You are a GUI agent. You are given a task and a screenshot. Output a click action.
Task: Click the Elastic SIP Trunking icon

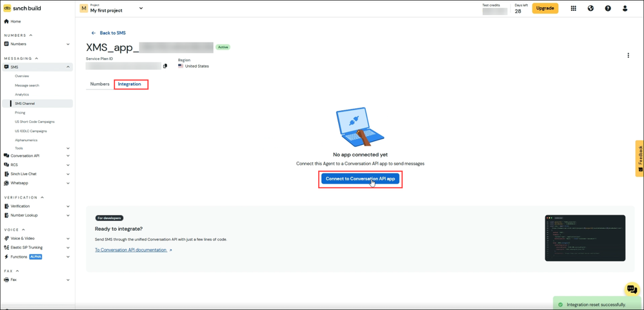tap(6, 247)
